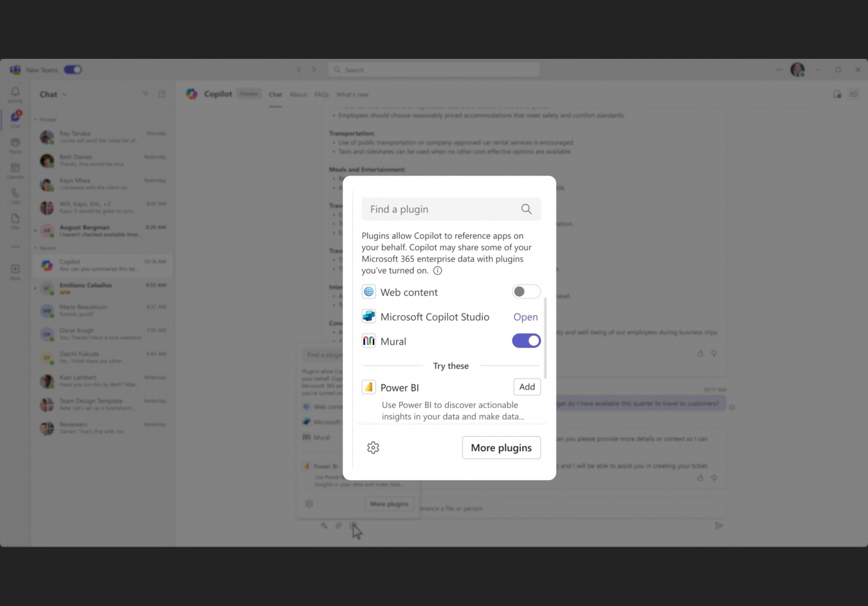The width and height of the screenshot is (868, 606).
Task: Switch off the New Teams toggle
Action: coord(73,70)
